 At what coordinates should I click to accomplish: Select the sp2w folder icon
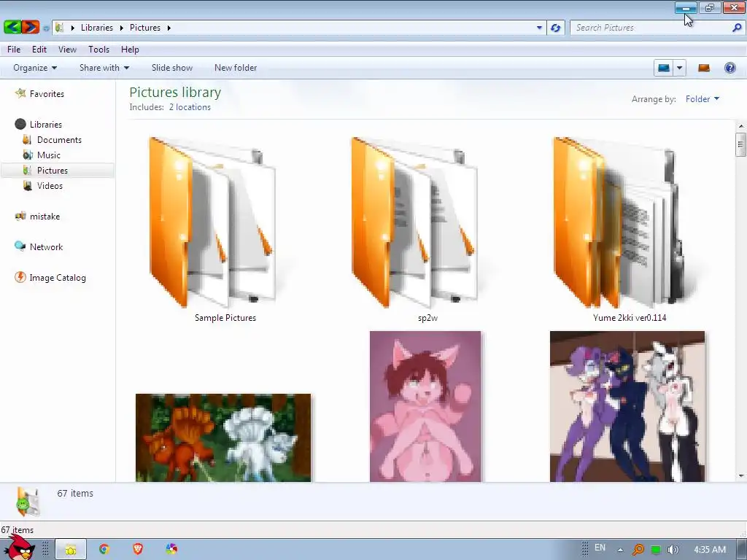tap(415, 222)
